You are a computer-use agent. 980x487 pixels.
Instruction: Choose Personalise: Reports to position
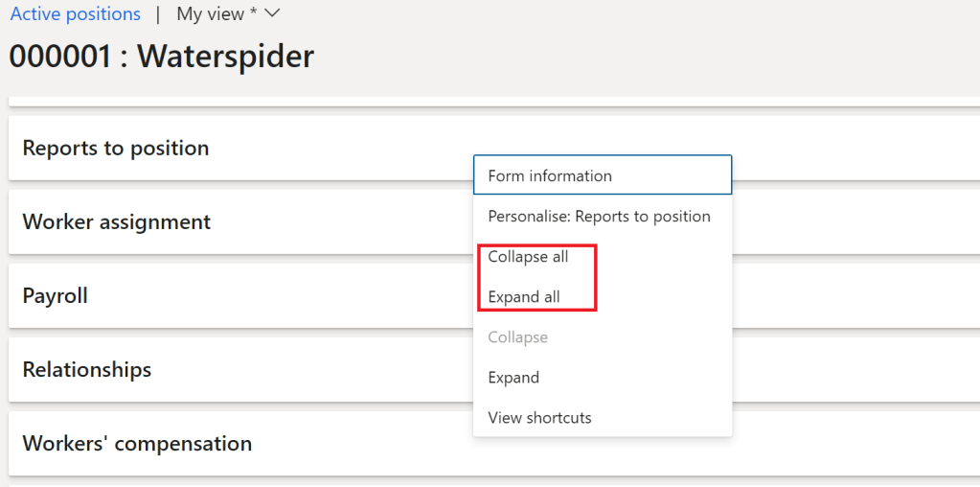click(599, 217)
